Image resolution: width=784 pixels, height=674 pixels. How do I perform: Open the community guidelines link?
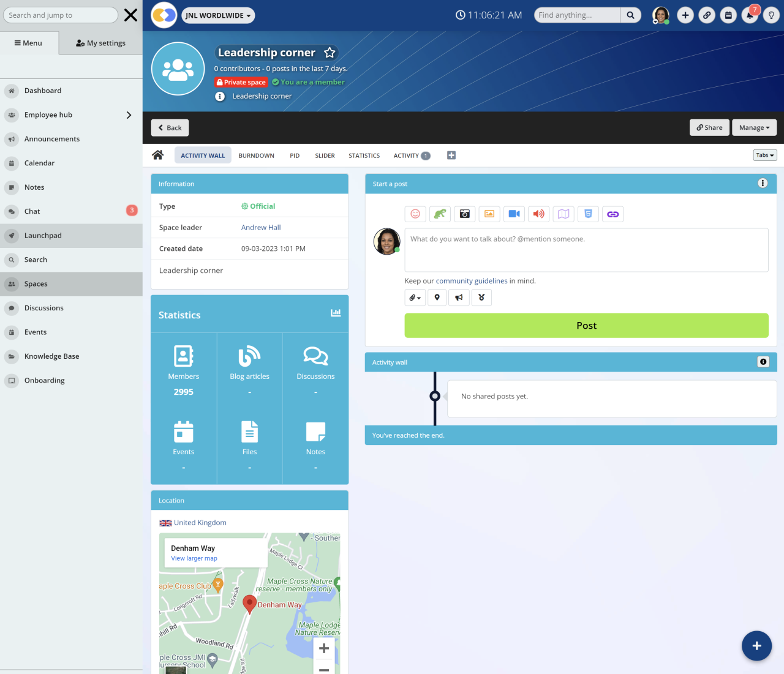click(x=471, y=281)
